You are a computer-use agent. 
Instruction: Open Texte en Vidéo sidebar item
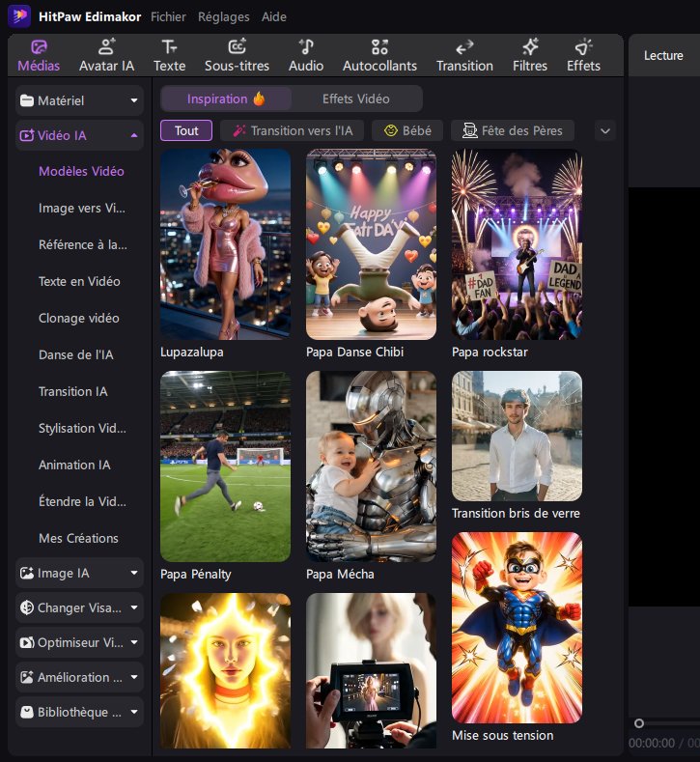tap(79, 281)
